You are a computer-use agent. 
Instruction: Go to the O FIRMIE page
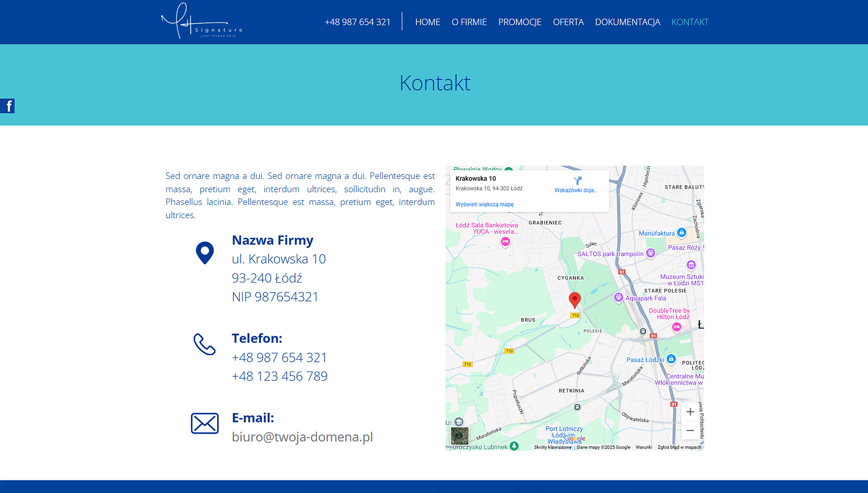469,22
